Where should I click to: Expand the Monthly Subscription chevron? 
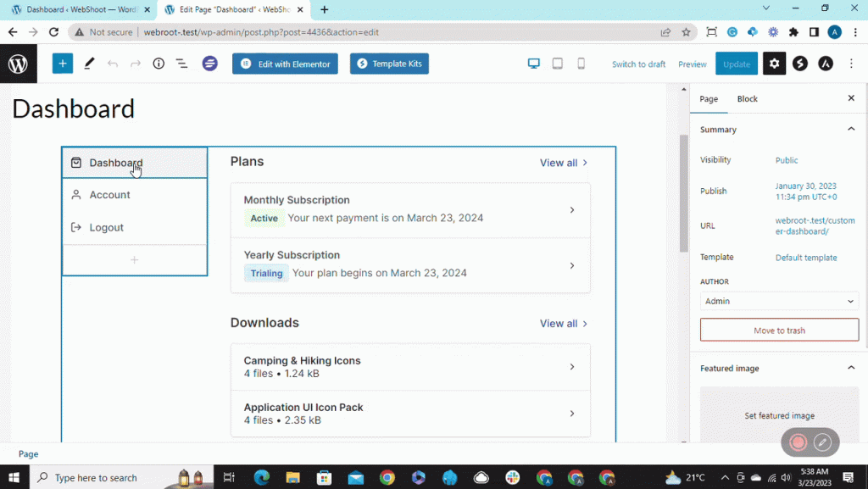[571, 210]
